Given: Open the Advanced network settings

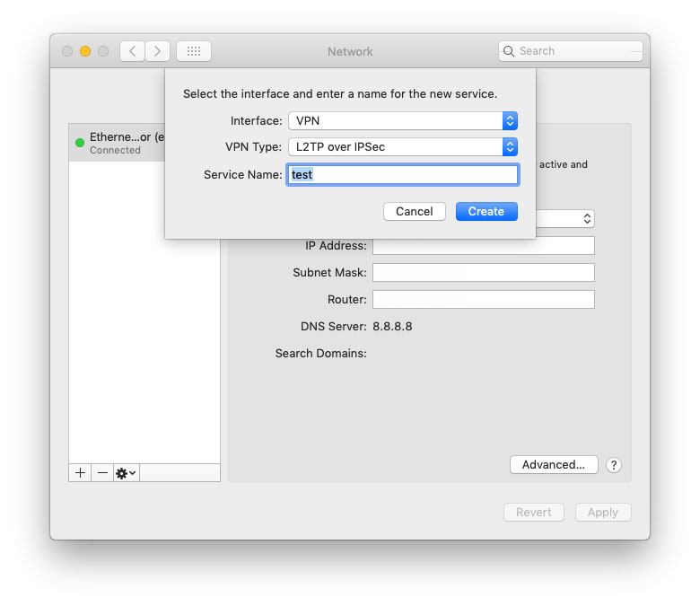Looking at the screenshot, I should 554,464.
